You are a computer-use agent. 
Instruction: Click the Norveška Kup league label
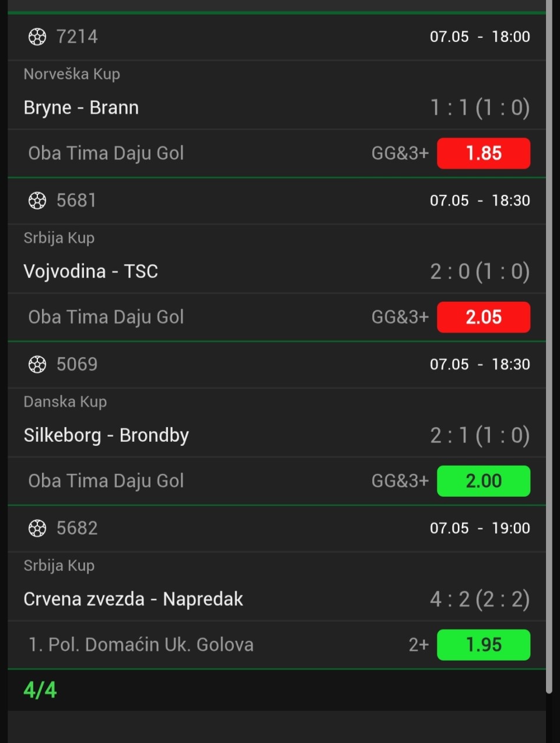(72, 74)
